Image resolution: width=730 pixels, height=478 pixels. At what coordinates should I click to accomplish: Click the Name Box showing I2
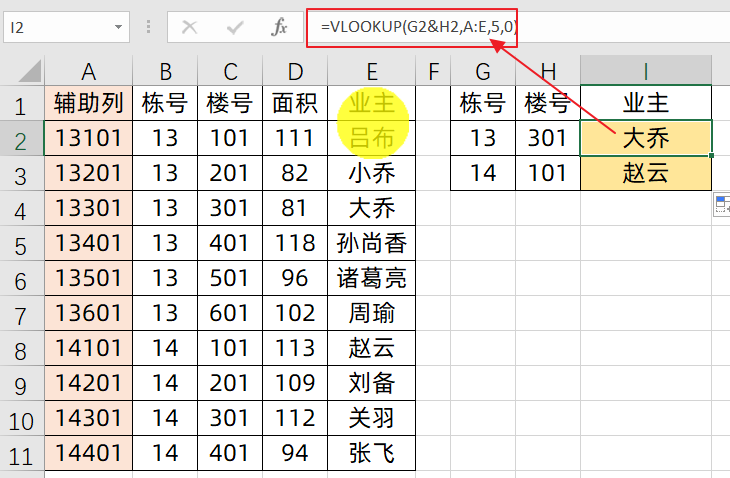67,27
